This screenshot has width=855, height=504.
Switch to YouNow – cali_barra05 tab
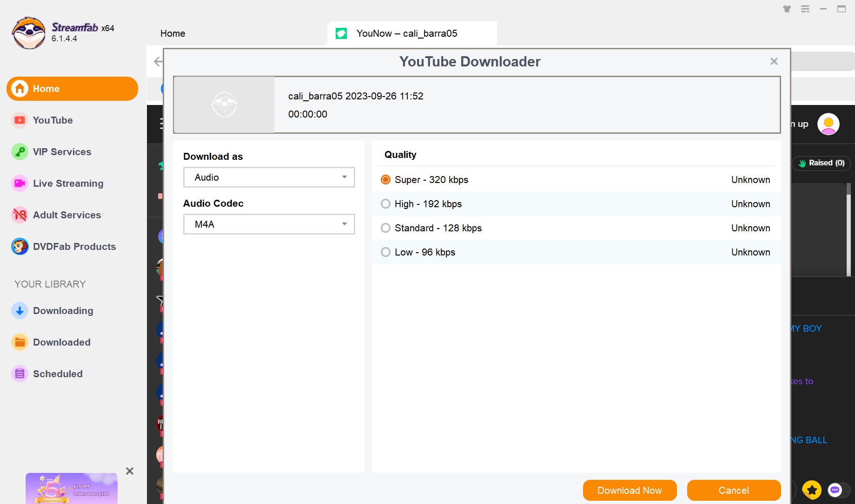click(412, 33)
